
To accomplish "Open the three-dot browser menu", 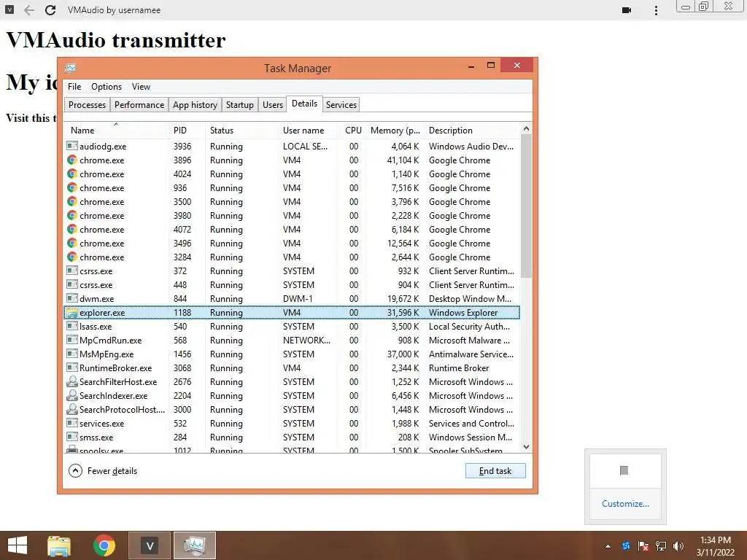I will [656, 10].
